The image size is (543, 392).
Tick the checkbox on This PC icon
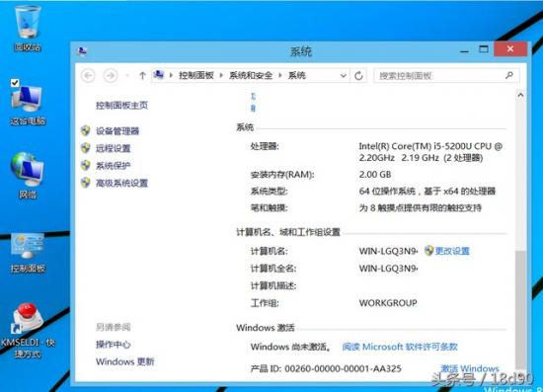point(15,83)
